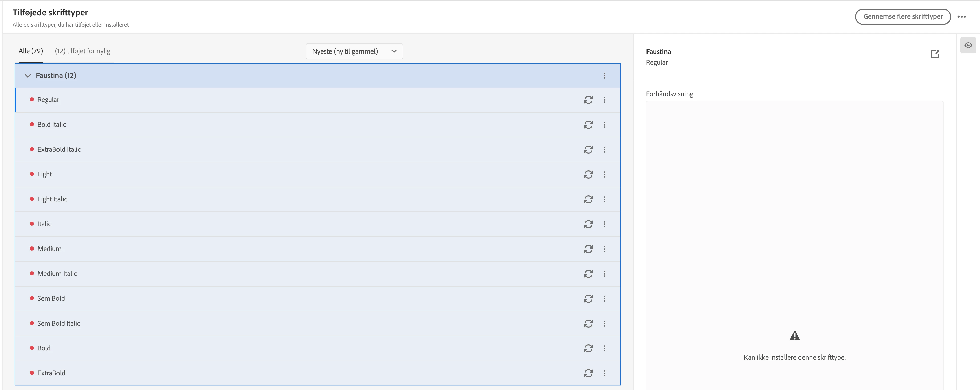The image size is (980, 390).
Task: Collapse the Faustina (12) font group
Action: point(28,75)
